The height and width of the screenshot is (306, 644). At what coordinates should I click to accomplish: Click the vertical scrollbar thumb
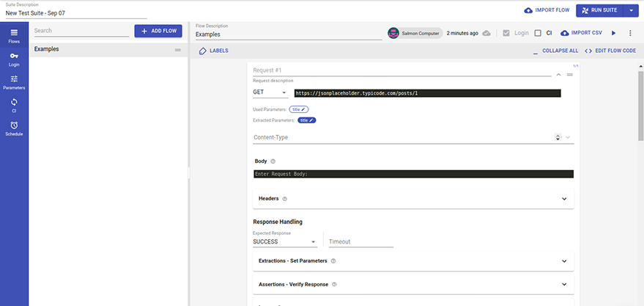pos(641,106)
